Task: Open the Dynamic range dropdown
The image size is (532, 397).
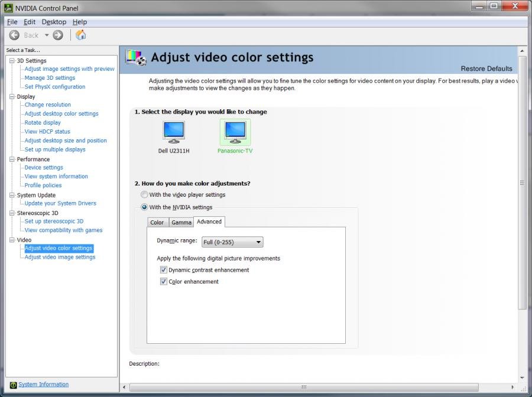Action: 232,242
